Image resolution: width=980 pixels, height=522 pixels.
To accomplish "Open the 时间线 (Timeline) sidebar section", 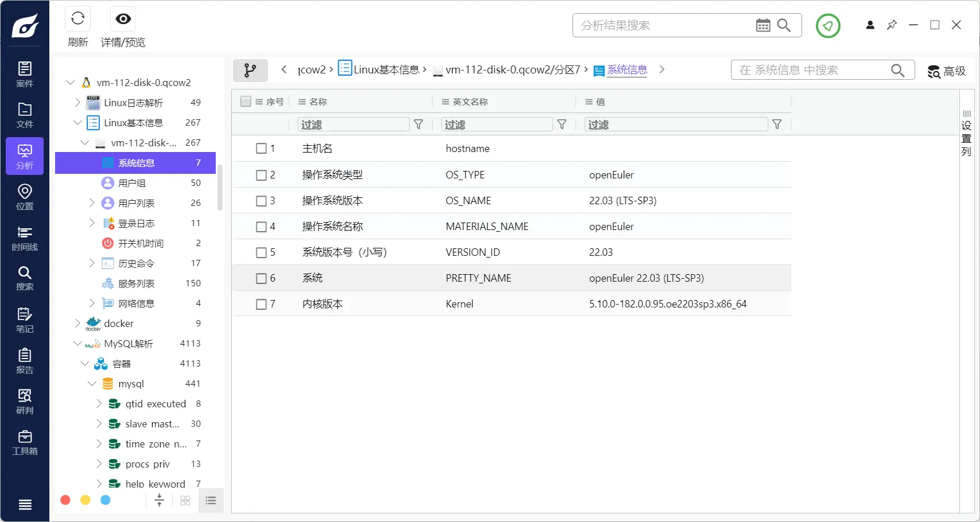I will pos(25,238).
